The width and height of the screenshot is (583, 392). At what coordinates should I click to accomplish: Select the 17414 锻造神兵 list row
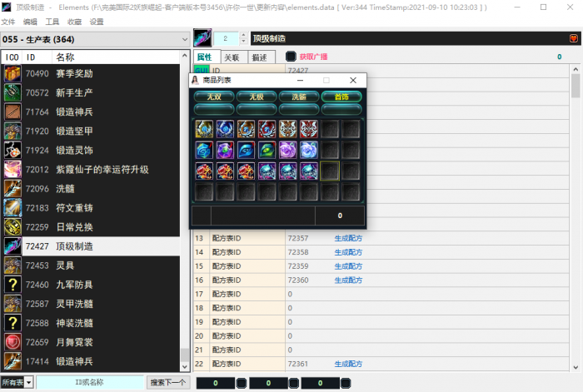pyautogui.click(x=92, y=361)
